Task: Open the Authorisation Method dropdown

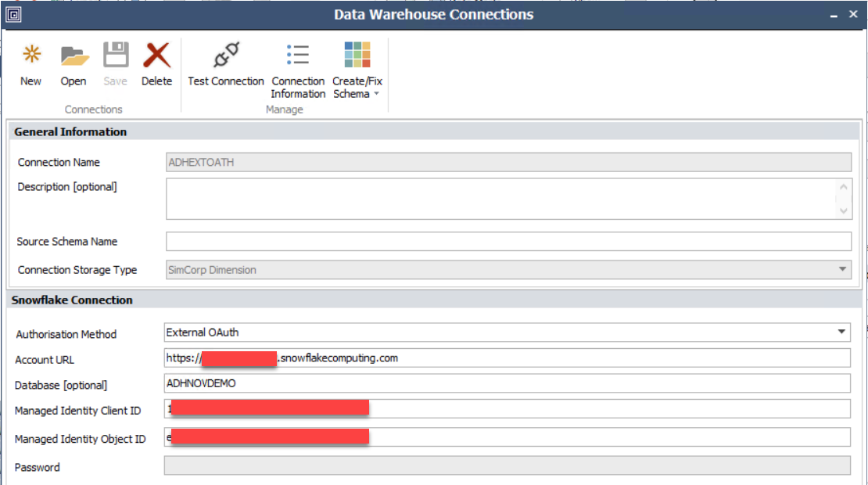Action: pyautogui.click(x=841, y=332)
